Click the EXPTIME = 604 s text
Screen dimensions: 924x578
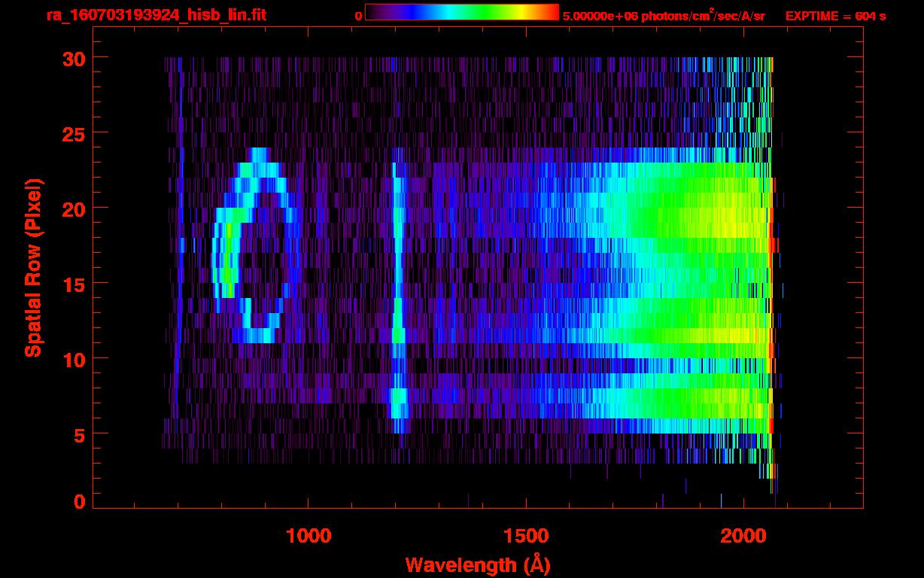835,16
